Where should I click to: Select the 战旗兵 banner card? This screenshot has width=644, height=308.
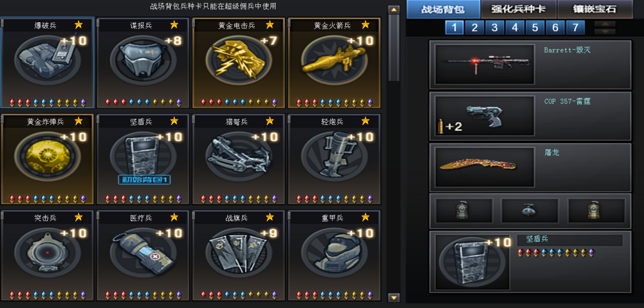(x=238, y=255)
